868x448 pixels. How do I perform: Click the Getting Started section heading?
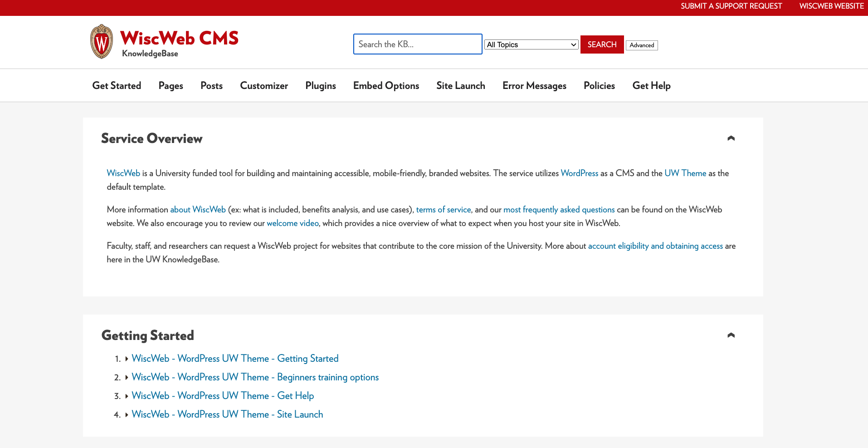(x=148, y=335)
